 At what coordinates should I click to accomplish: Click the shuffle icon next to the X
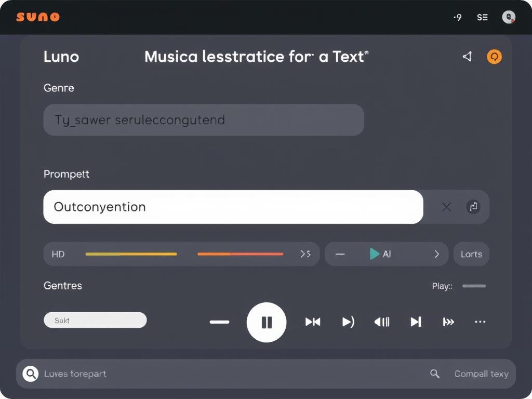[x=473, y=207]
